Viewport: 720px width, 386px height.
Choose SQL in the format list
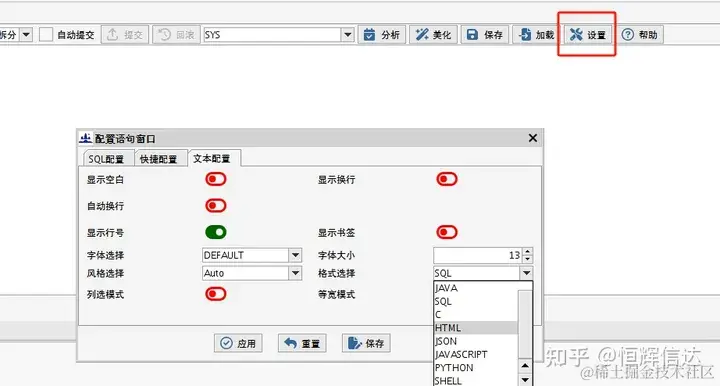476,301
